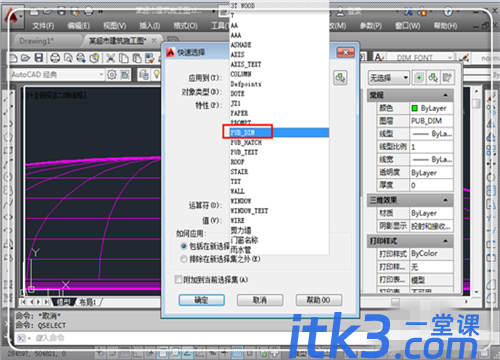Close the supermarket drawing document tab
500x360 pixels.
[x=154, y=41]
